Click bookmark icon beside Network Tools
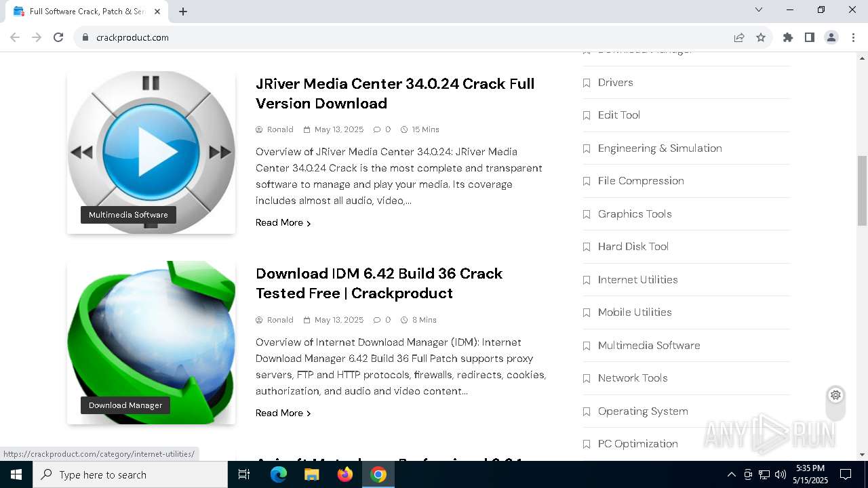This screenshot has height=488, width=868. pyautogui.click(x=587, y=379)
